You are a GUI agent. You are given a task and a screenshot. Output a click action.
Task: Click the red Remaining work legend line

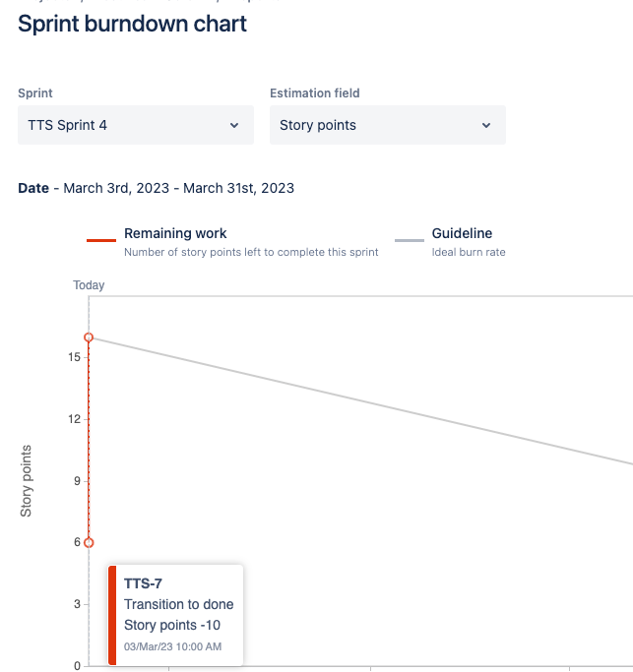coord(101,240)
